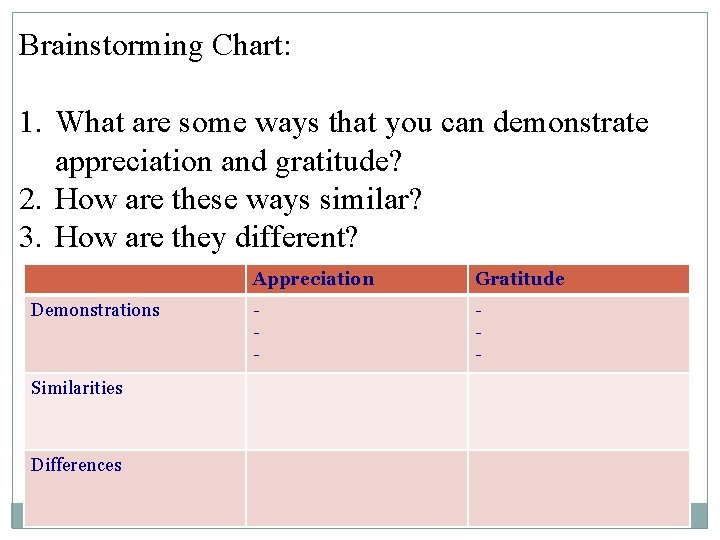Click the teal square at bottom-right corner
This screenshot has width=720, height=540.
pyautogui.click(x=699, y=516)
